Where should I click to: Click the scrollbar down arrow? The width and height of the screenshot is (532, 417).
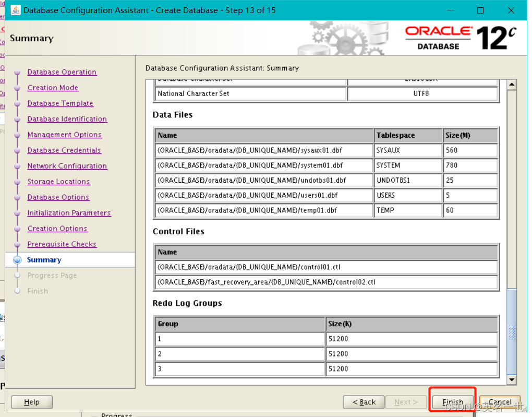click(x=512, y=379)
